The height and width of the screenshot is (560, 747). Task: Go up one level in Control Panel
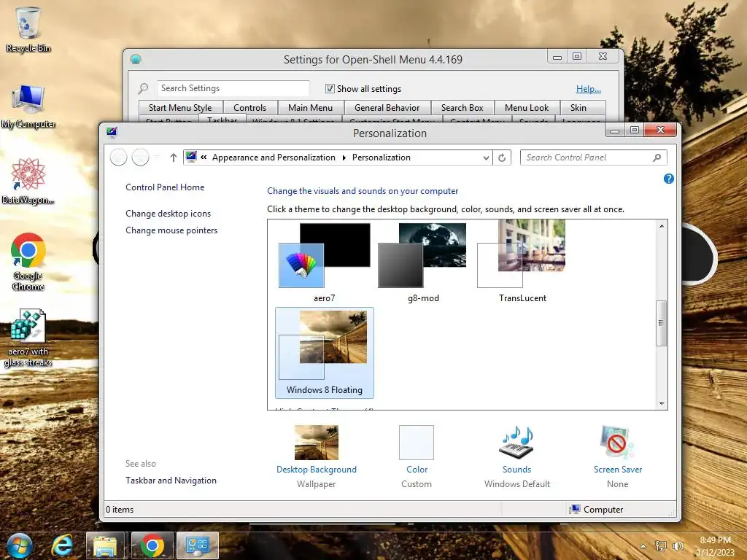click(x=174, y=157)
